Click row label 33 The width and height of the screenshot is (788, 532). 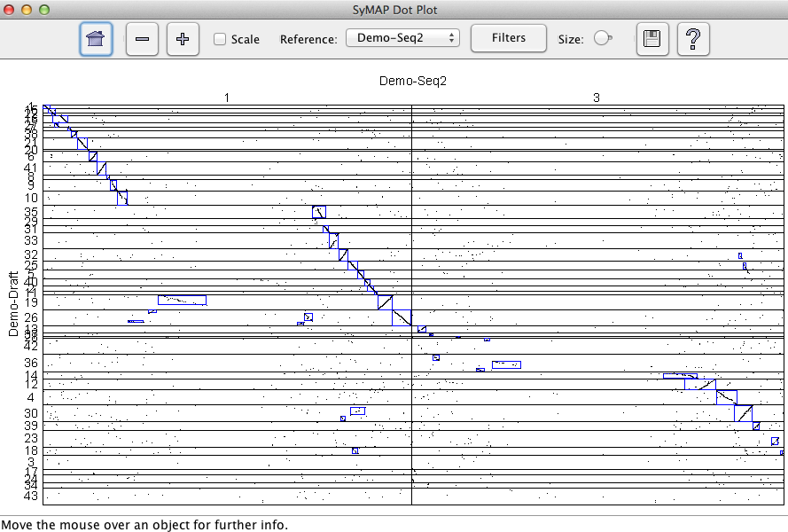[x=31, y=240]
